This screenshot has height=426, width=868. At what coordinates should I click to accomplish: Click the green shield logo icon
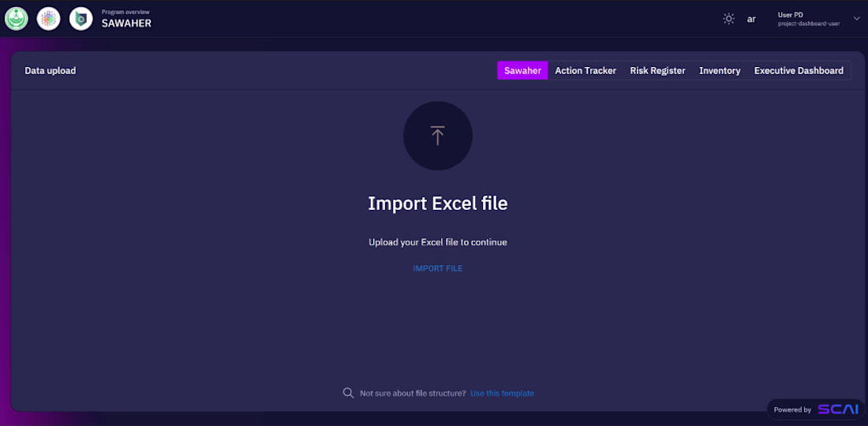[x=80, y=19]
